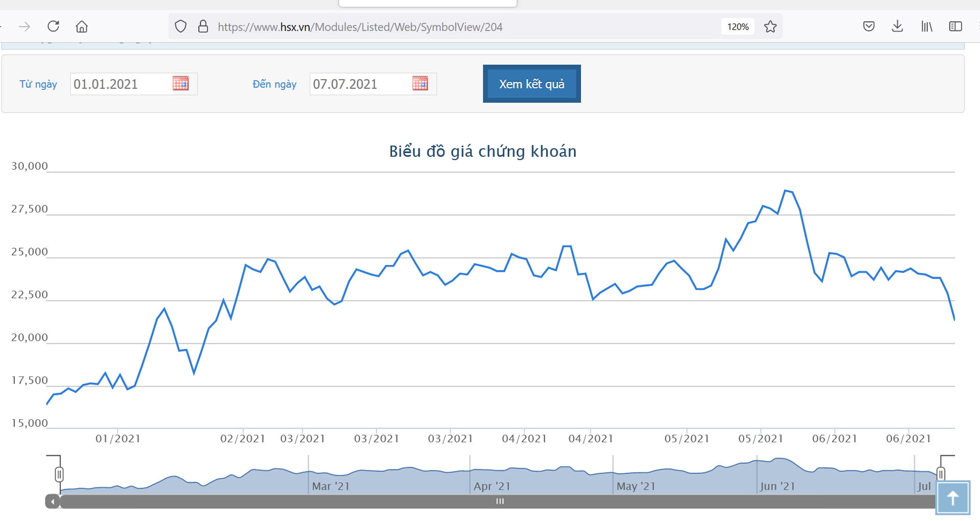Bookmark this page with the star icon
Viewport: 980px width, 521px height.
coord(770,27)
